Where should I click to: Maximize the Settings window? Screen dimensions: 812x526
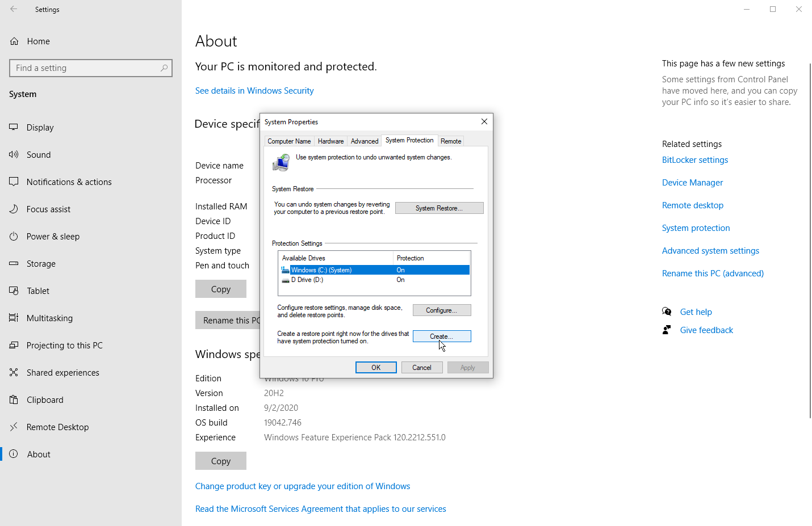pos(773,9)
